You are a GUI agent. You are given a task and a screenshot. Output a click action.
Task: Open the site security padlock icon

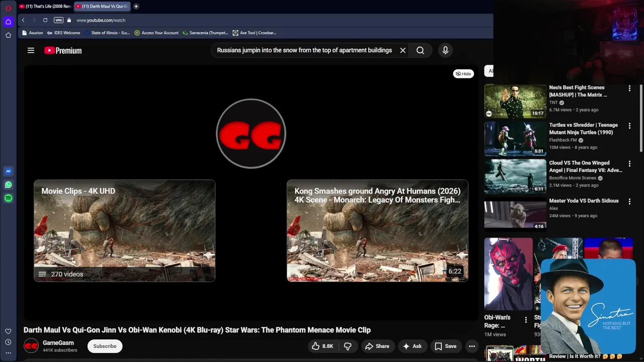tap(69, 20)
